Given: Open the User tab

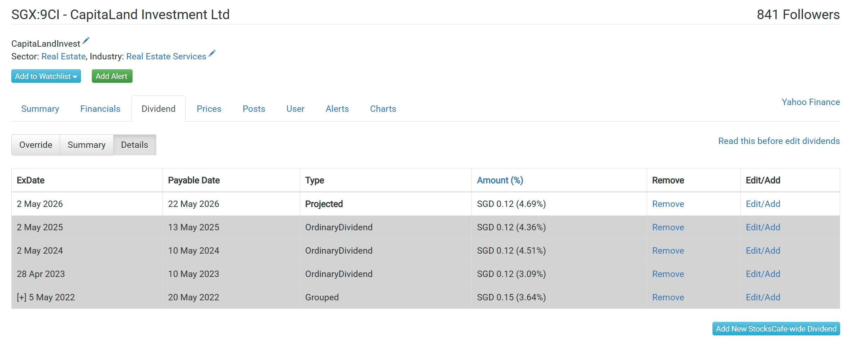Looking at the screenshot, I should point(295,109).
